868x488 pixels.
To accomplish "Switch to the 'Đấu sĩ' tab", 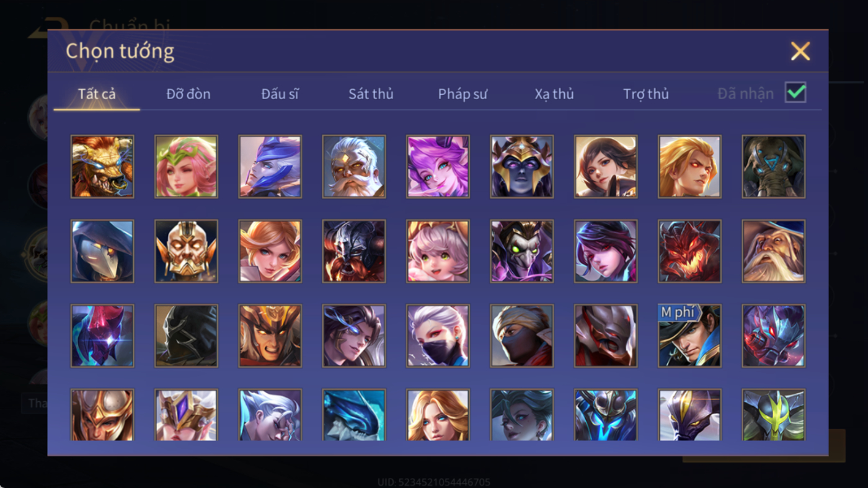I will 280,94.
